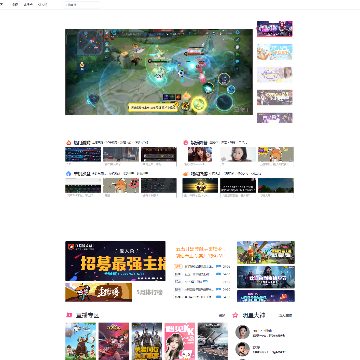Select the blonde girl thumbnail beside the player

click(275, 75)
